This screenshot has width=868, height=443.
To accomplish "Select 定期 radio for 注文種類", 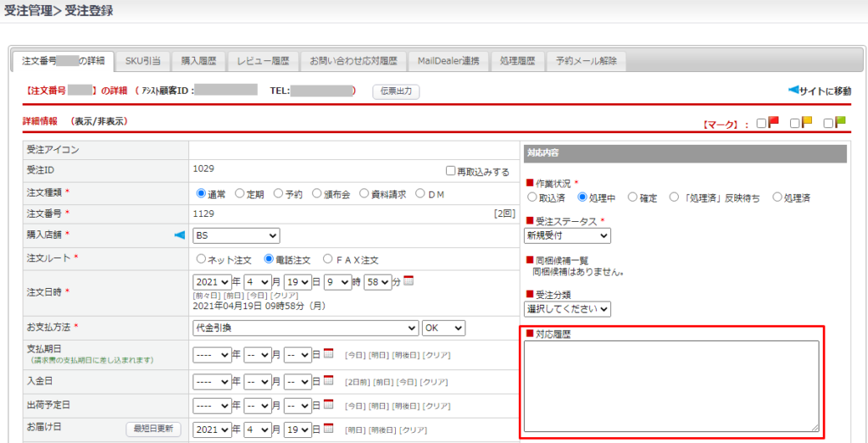I will tap(240, 193).
